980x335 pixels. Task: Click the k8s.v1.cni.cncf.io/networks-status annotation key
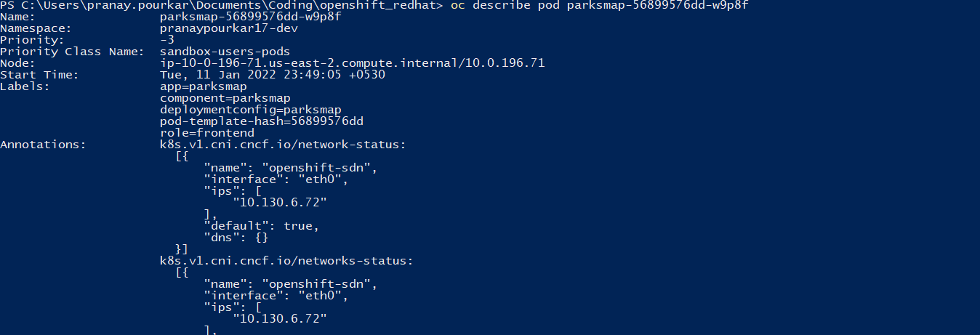coord(286,261)
